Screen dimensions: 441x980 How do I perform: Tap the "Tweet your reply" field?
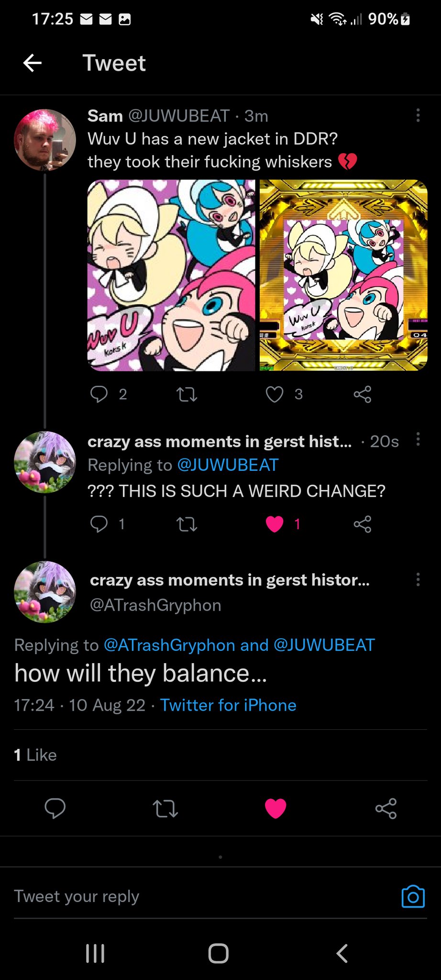click(191, 896)
